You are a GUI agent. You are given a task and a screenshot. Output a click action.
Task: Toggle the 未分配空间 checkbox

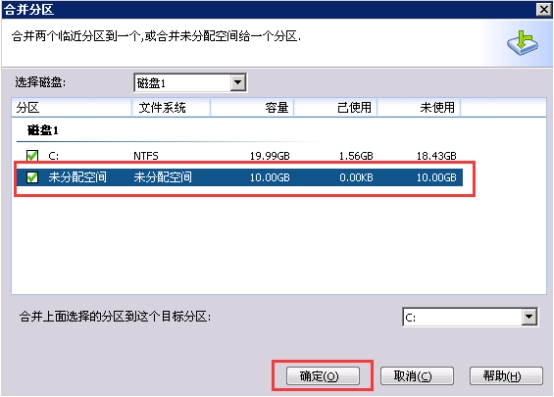point(32,177)
